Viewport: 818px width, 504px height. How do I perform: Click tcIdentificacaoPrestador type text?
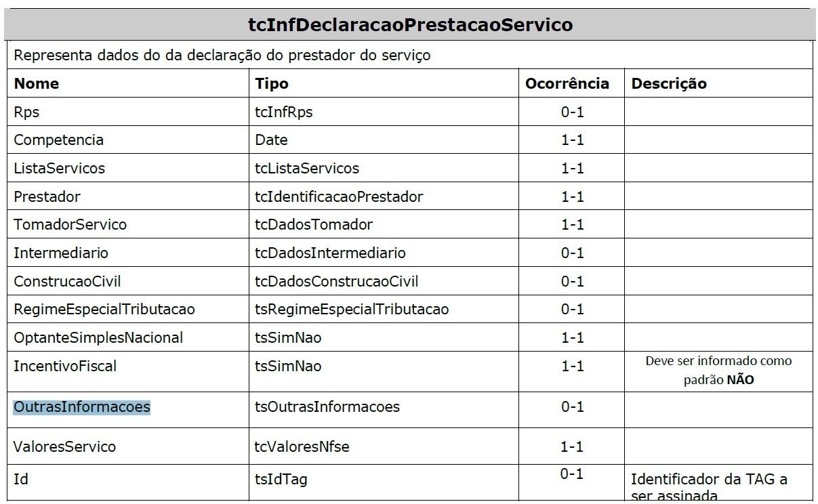pos(339,196)
